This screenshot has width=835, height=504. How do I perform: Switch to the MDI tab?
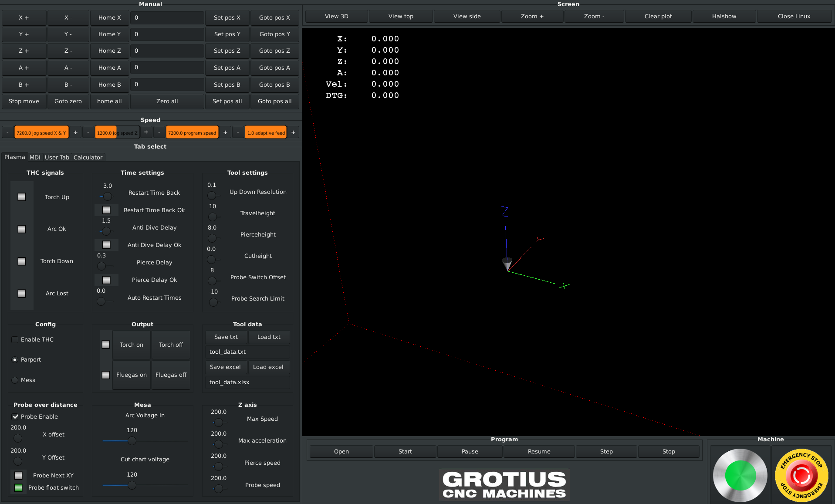coord(35,158)
